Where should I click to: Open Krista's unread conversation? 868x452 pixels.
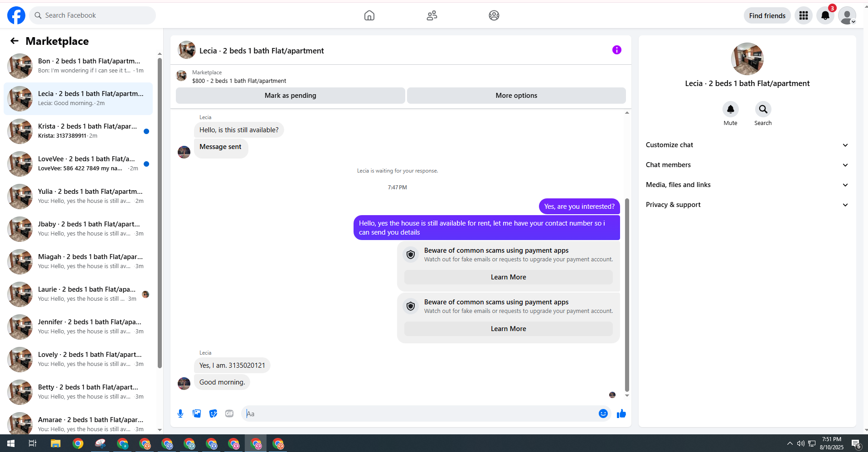coord(78,131)
